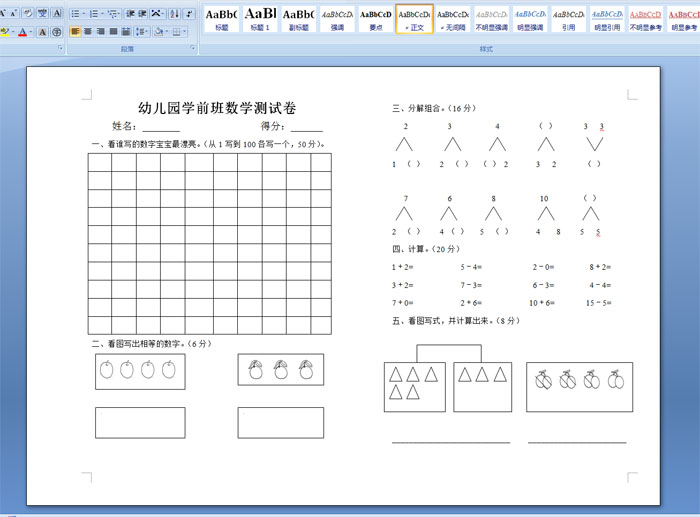
Task: Click the heading 二、看图写出相等的数字
Action: (x=151, y=344)
